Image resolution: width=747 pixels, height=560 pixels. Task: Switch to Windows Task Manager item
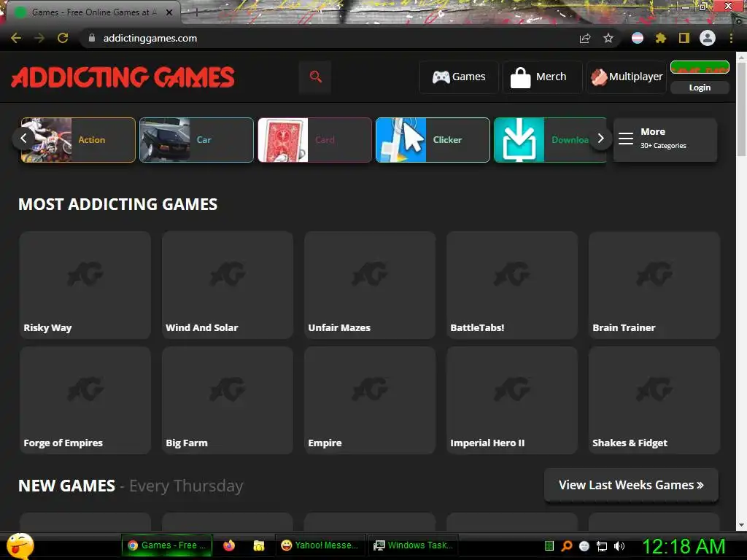click(414, 545)
